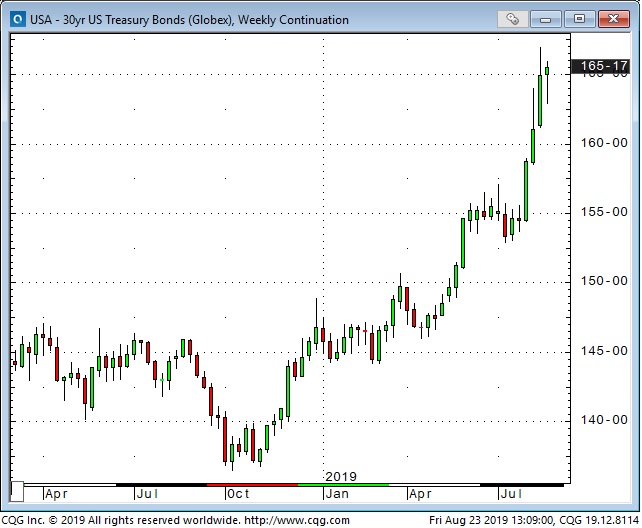The width and height of the screenshot is (642, 528).
Task: Click the first Jul label on time axis
Action: pos(147,494)
